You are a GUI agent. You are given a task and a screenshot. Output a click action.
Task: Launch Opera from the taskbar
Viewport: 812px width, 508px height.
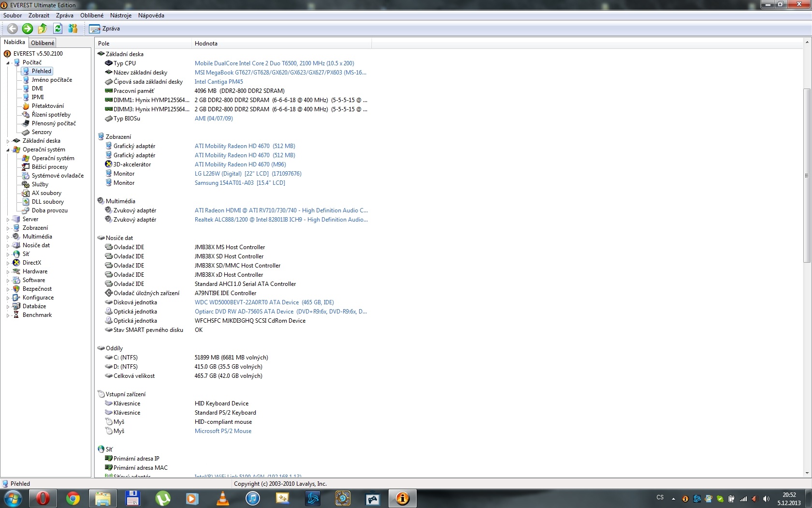pyautogui.click(x=43, y=498)
